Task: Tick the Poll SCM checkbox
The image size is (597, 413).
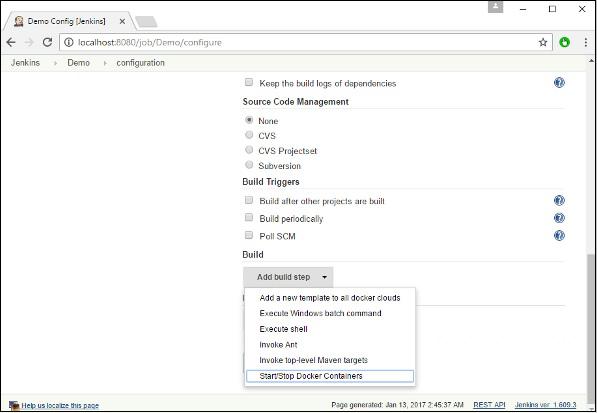Action: [x=249, y=235]
